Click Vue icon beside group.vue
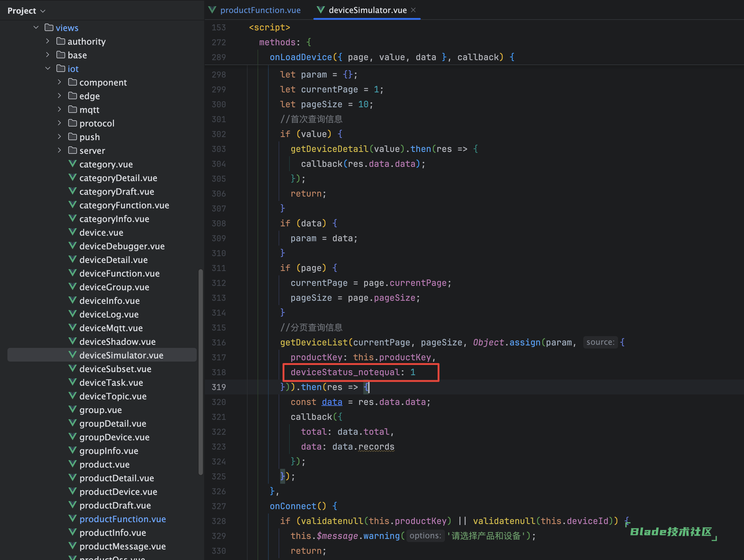744x560 pixels. pos(72,409)
